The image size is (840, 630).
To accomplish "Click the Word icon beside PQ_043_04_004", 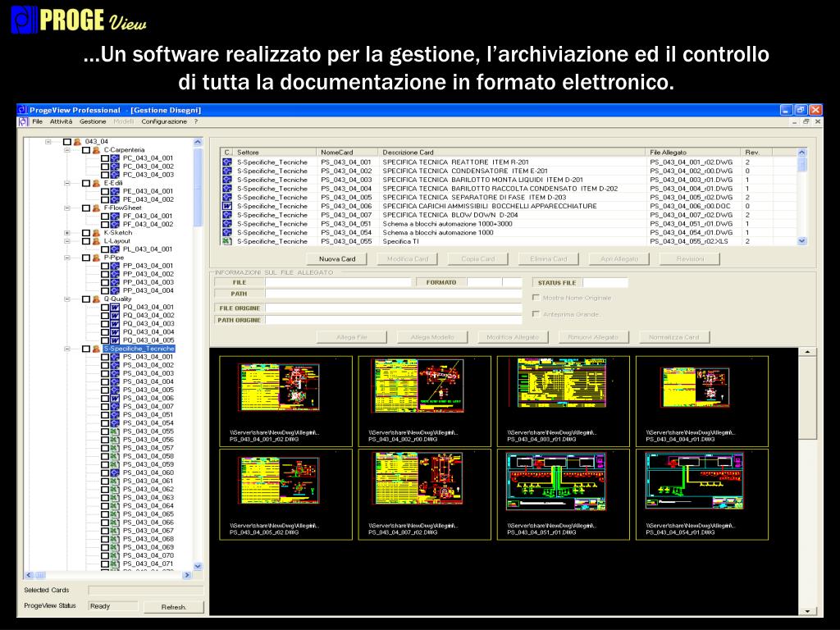I will click(115, 332).
